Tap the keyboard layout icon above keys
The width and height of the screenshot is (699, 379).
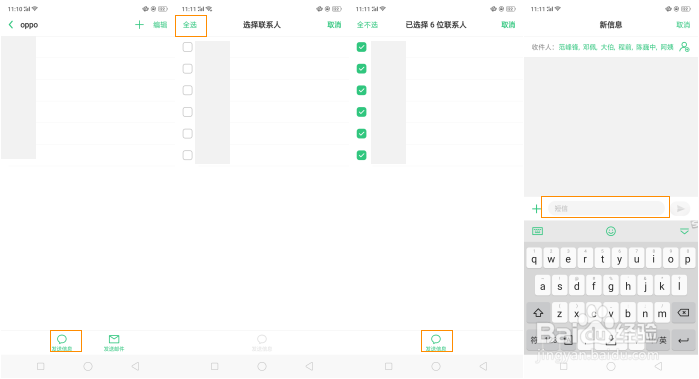(538, 231)
